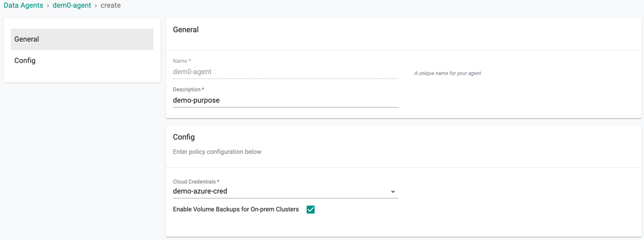Click the 'A unique name for your agent' hint

coord(447,73)
